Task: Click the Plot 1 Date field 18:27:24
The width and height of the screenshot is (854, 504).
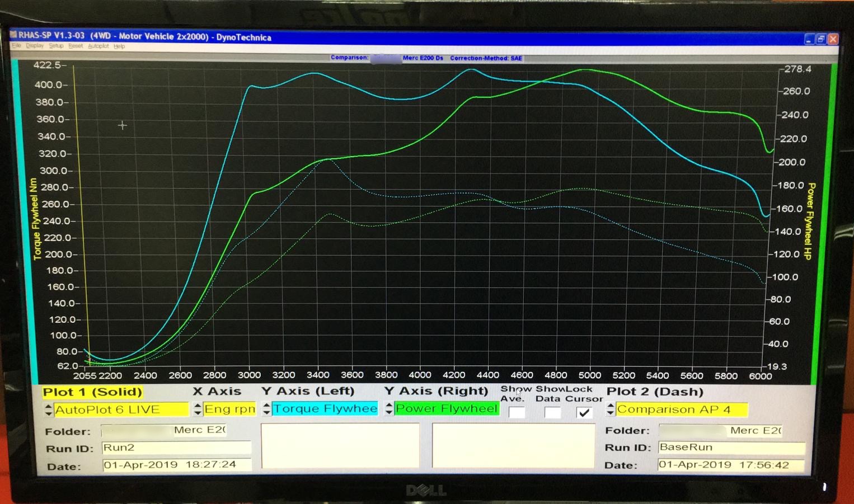Action: (177, 465)
